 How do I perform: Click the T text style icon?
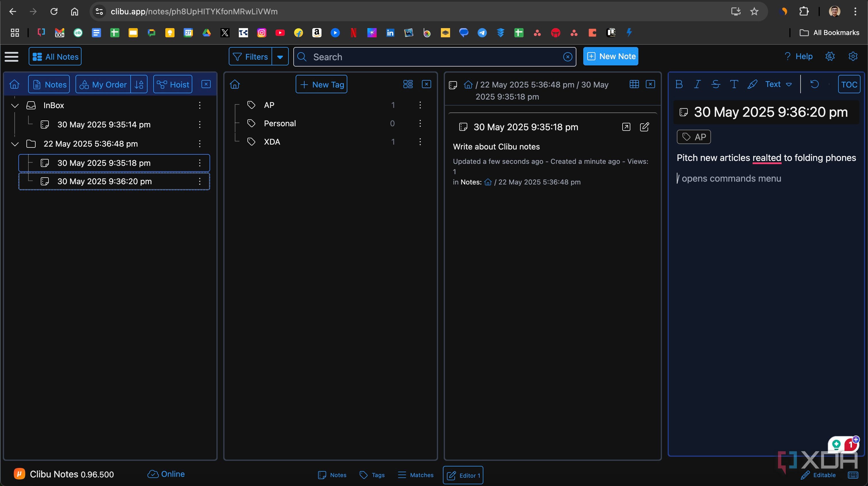pos(734,84)
